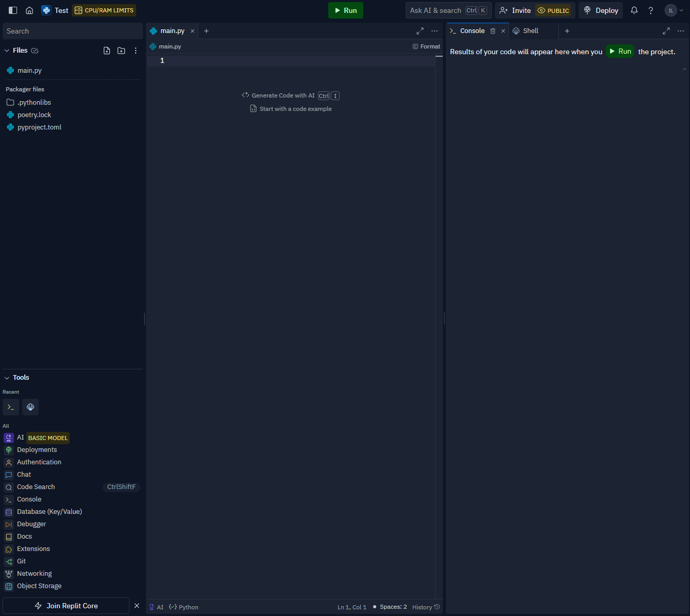Open the editor pane more options

435,31
